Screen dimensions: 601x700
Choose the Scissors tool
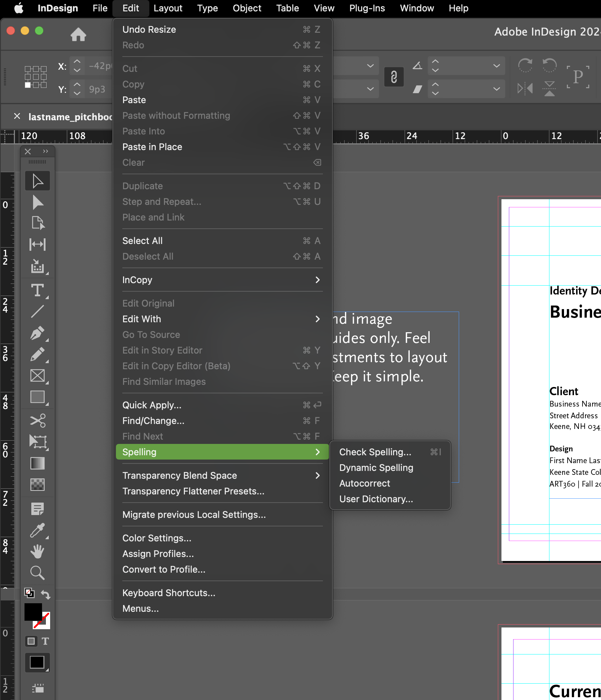[x=37, y=420]
